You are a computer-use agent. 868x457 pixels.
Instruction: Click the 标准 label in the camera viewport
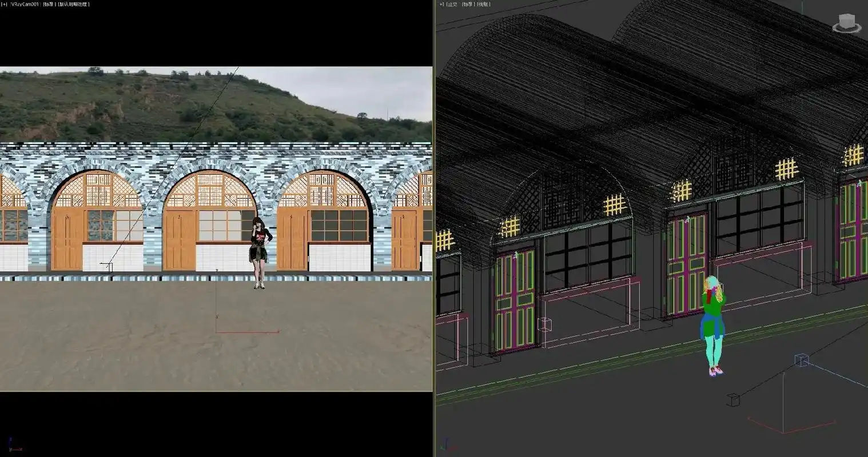tap(49, 4)
